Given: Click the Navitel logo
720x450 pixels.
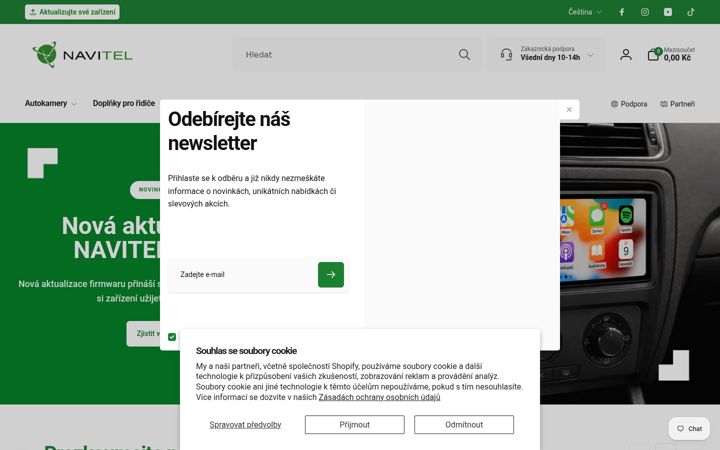Looking at the screenshot, I should (83, 55).
